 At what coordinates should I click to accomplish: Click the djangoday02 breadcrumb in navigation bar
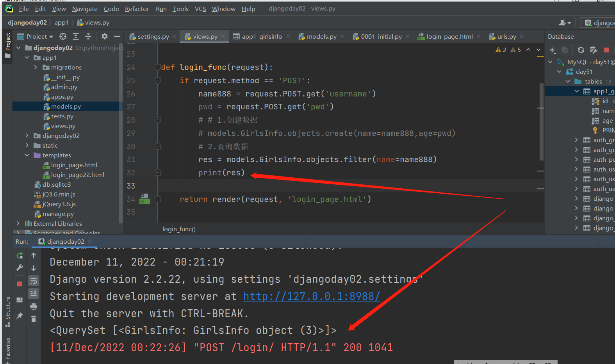point(27,23)
